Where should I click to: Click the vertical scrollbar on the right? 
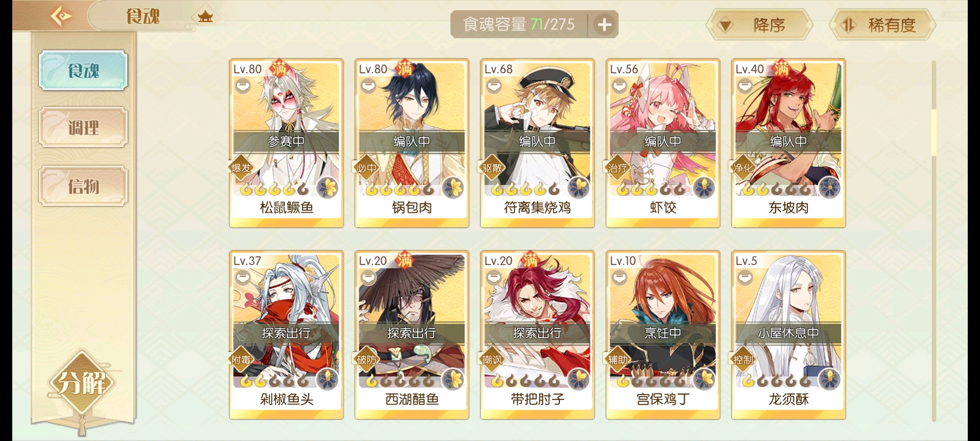[933, 241]
